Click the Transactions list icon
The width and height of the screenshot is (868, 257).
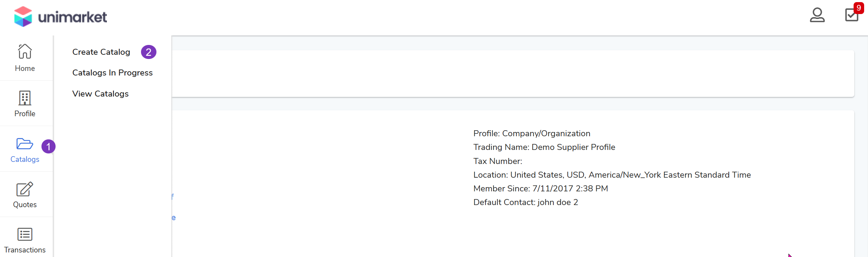pyautogui.click(x=25, y=235)
